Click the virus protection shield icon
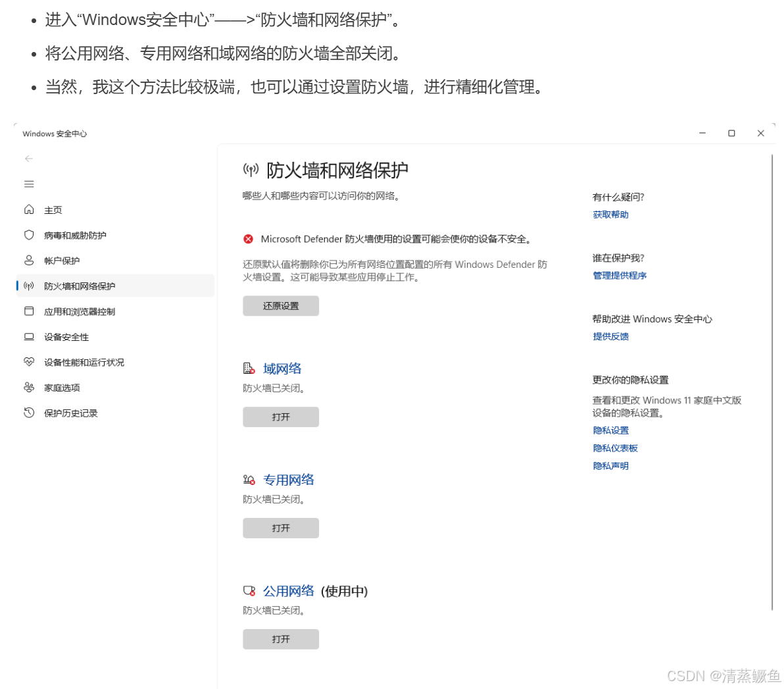This screenshot has height=689, width=784. 29,235
